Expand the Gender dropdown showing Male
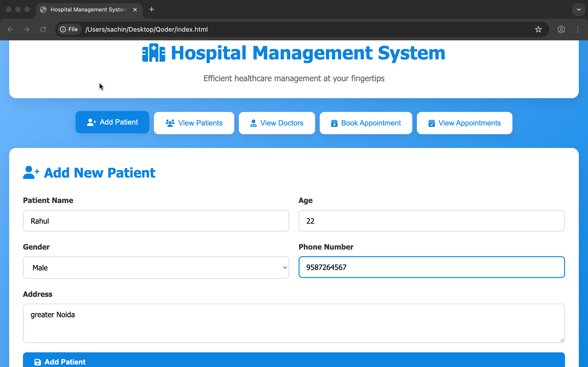588x367 pixels. click(x=156, y=267)
